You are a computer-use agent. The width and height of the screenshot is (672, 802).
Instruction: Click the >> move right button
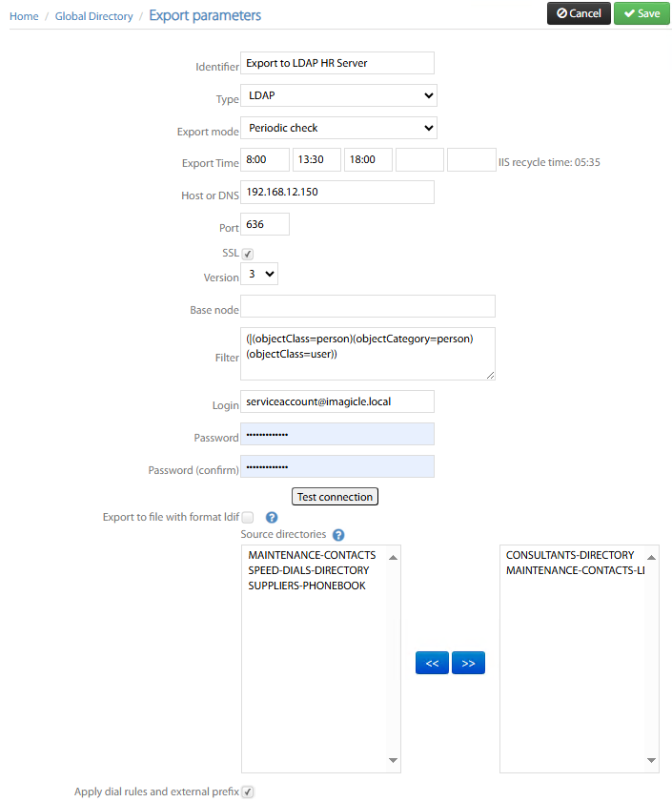[x=468, y=663]
